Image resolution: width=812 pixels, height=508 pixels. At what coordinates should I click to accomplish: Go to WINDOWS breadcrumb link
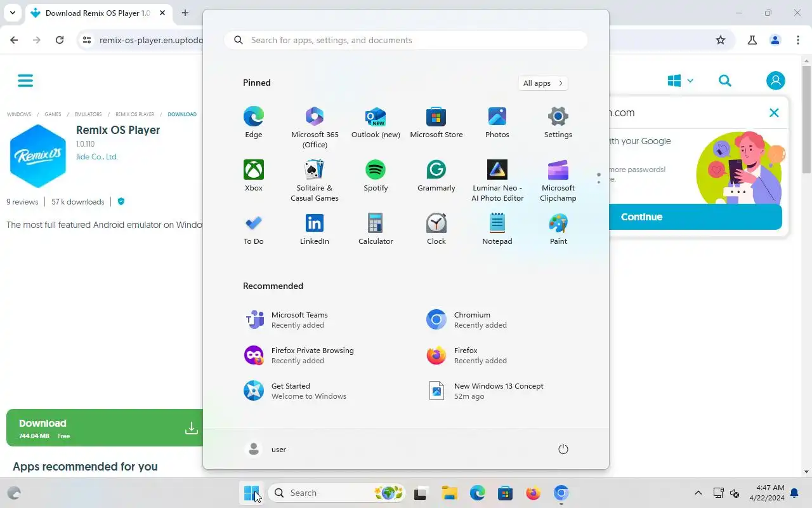[19, 114]
